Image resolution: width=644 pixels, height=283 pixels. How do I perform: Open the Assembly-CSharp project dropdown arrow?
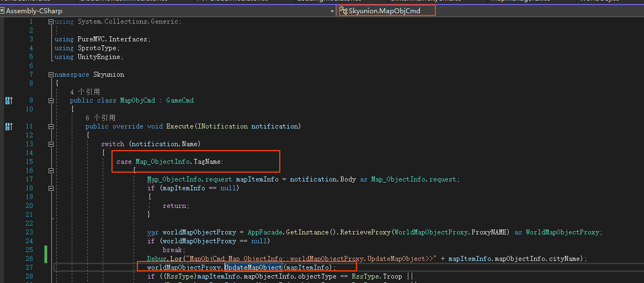click(332, 11)
